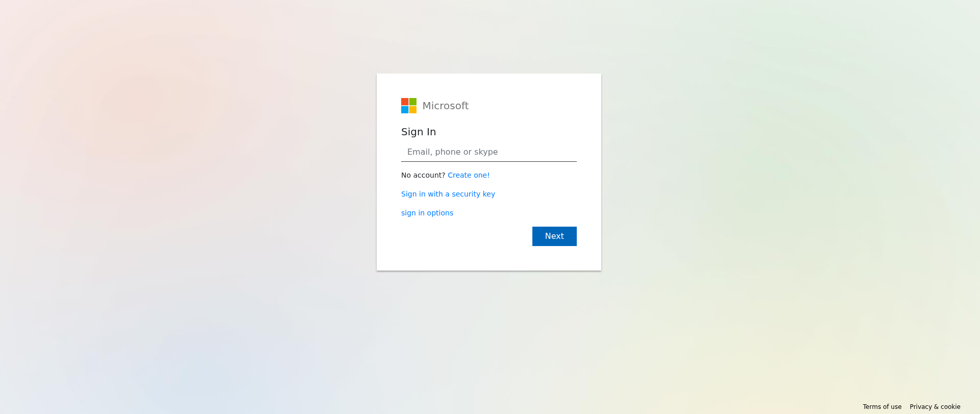
Task: Open Terms of use footer link
Action: pos(882,407)
